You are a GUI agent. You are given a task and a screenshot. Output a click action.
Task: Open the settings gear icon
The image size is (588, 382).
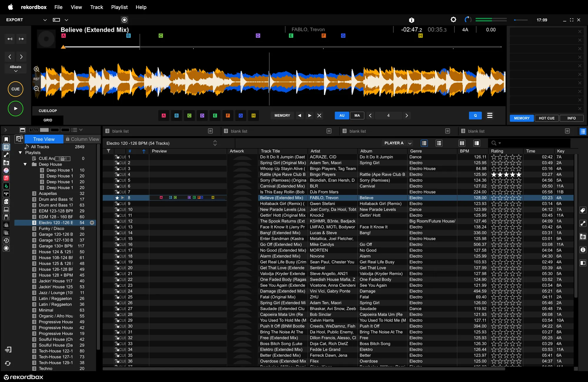point(453,20)
